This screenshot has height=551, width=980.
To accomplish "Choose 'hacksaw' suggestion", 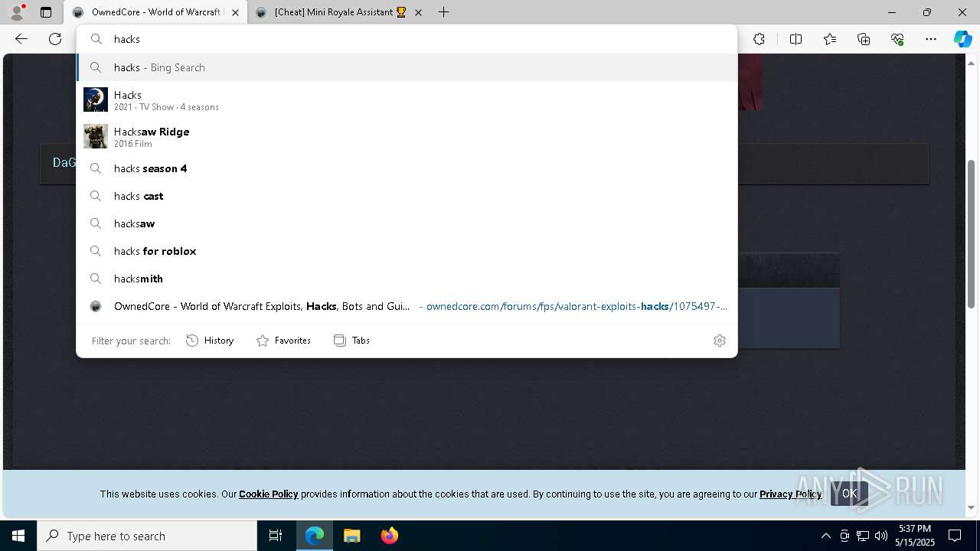I will 407,223.
